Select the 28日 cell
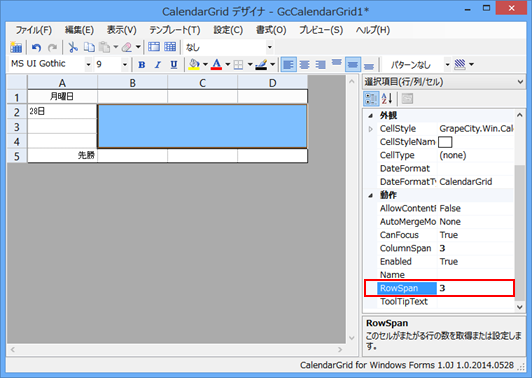The width and height of the screenshot is (532, 378). pos(62,111)
